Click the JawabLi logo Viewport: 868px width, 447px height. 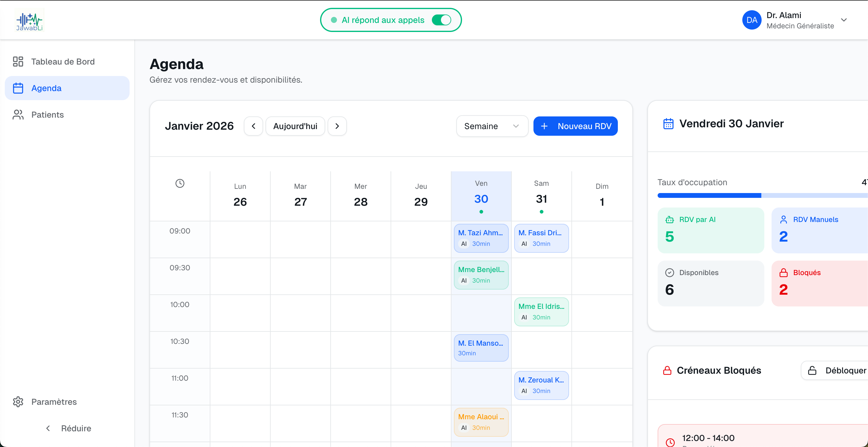[29, 20]
